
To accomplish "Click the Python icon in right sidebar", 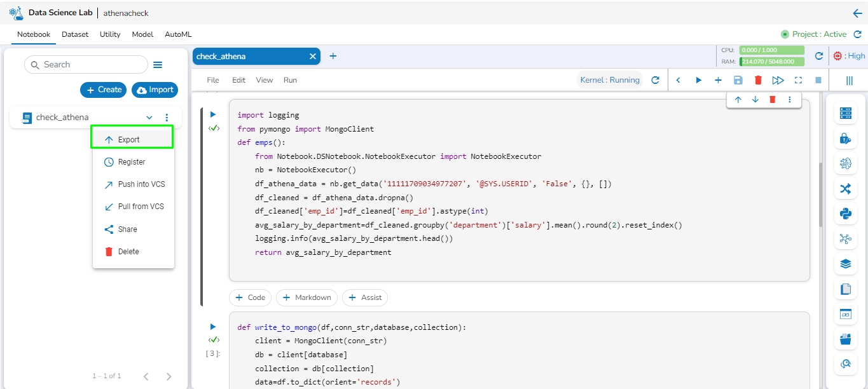I will (x=845, y=214).
